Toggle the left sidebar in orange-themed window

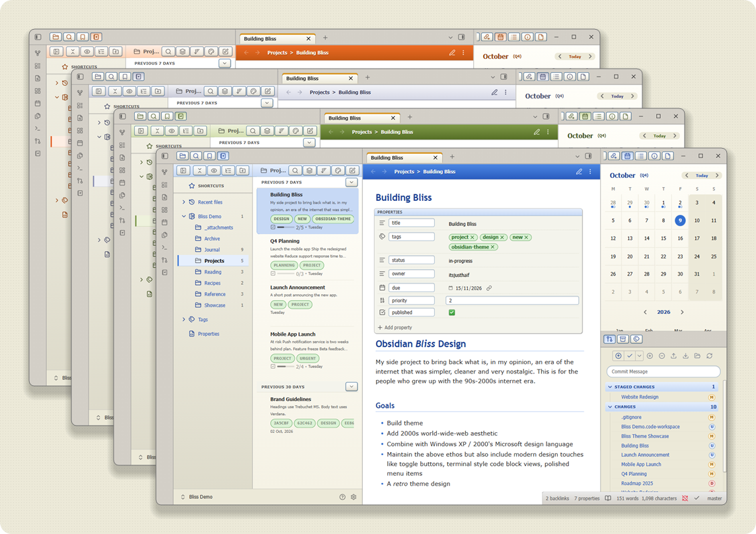tap(38, 36)
